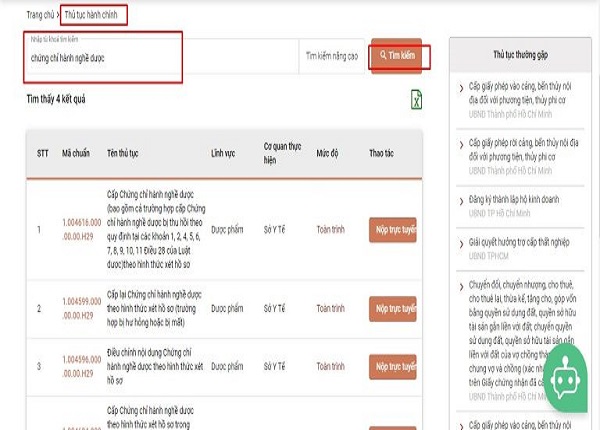
Task: Open code 1.004616.000.00.00.H29 link
Action: click(82, 230)
